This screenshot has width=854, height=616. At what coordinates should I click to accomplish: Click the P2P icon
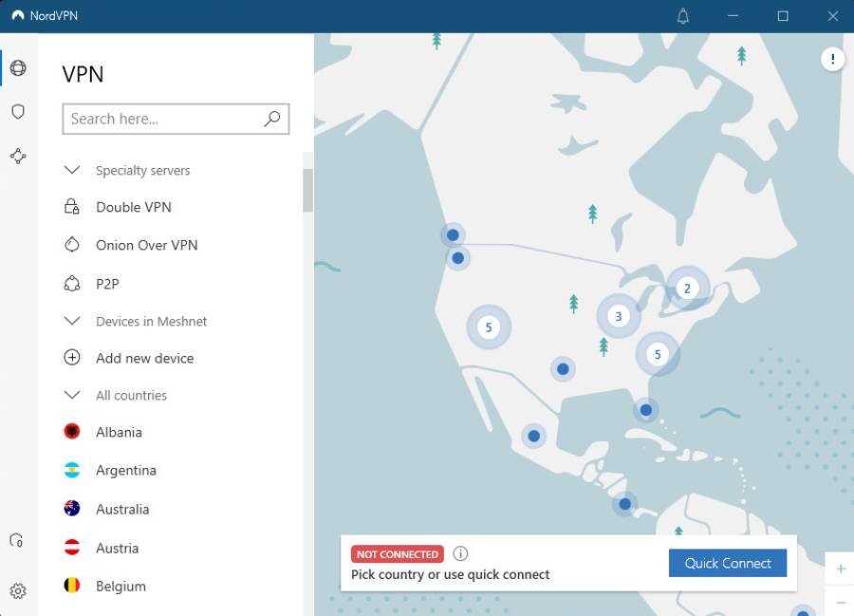tap(72, 284)
